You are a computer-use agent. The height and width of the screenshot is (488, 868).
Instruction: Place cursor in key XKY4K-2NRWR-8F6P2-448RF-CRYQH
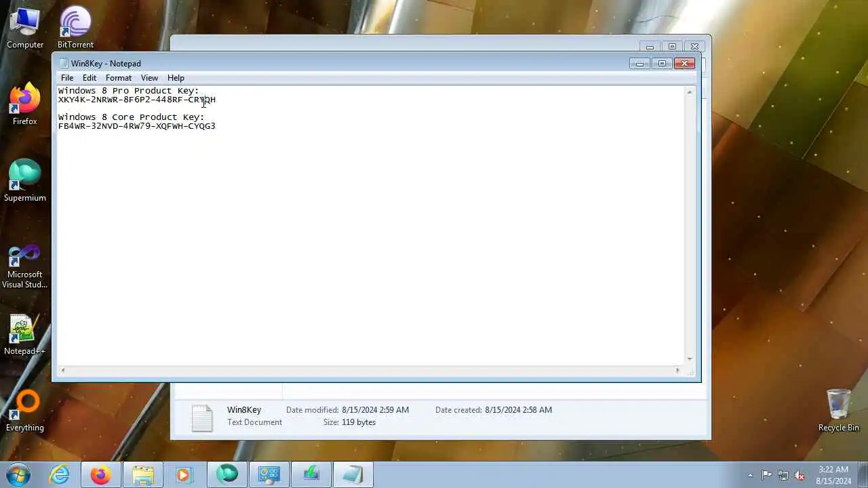(137, 100)
